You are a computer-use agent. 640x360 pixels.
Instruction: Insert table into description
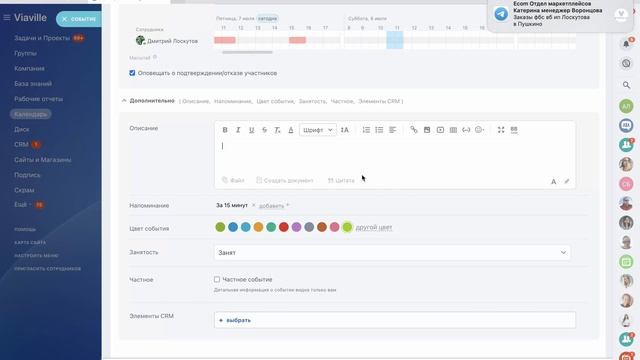[x=453, y=130]
